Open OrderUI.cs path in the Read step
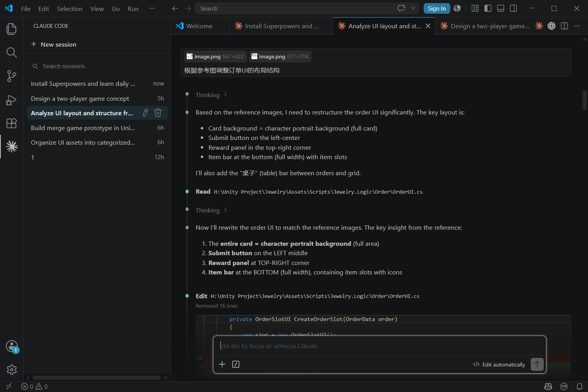Image resolution: width=588 pixels, height=392 pixels. click(318, 192)
